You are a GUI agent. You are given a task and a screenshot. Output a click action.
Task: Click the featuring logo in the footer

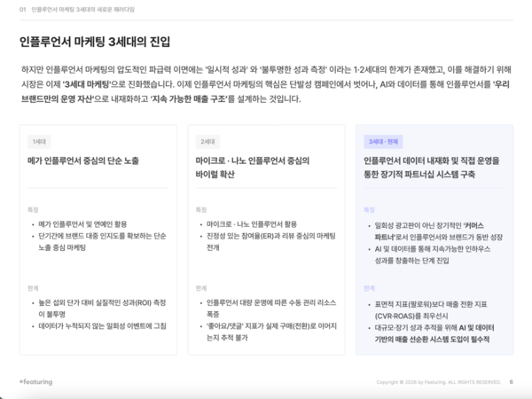pos(36,381)
